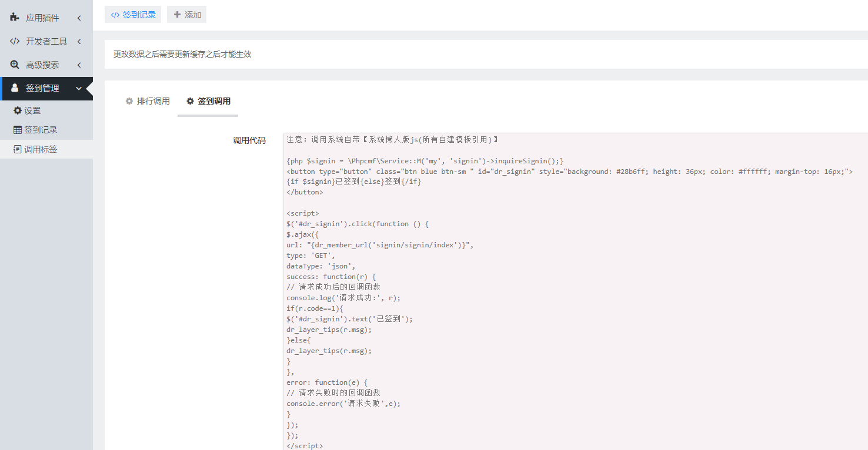Click the opening '<script>' tag line
868x450 pixels.
click(303, 213)
